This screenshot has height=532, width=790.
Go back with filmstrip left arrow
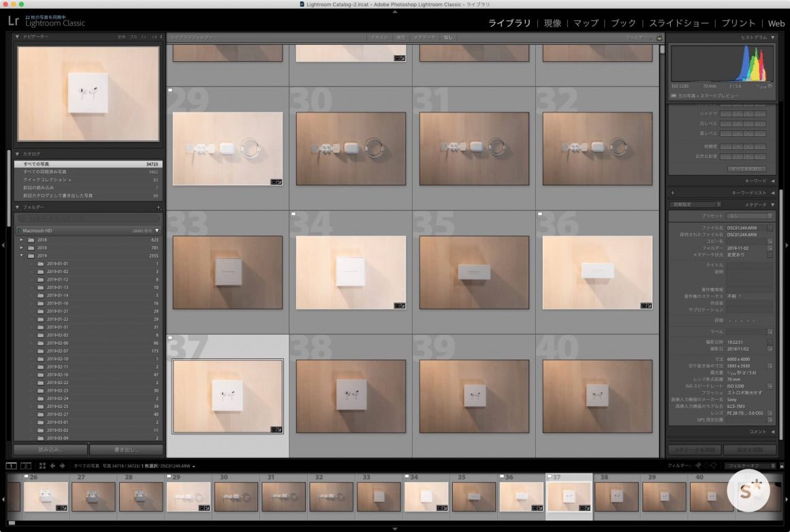click(53, 466)
